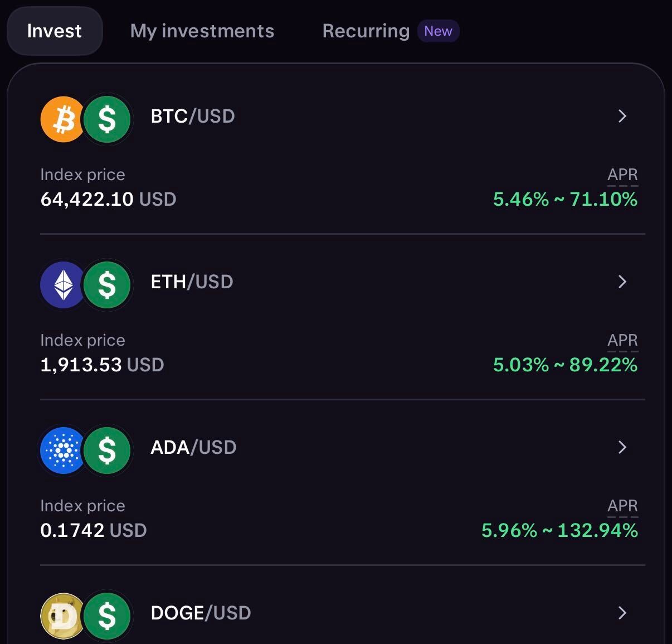The width and height of the screenshot is (672, 644).
Task: Switch to the My investments tab
Action: click(202, 31)
